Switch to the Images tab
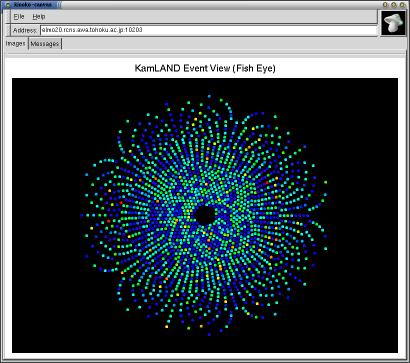Image resolution: width=410 pixels, height=363 pixels. pyautogui.click(x=16, y=44)
